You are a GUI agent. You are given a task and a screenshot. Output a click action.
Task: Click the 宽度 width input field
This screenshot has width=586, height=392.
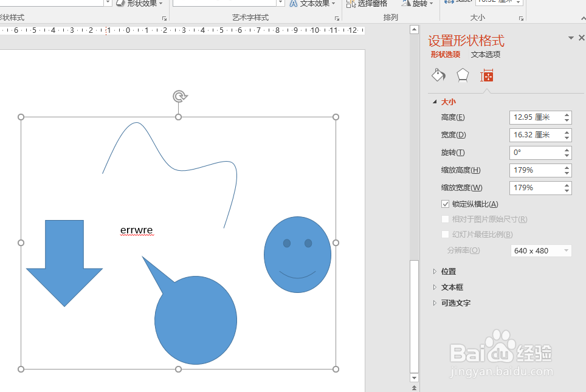pos(535,135)
